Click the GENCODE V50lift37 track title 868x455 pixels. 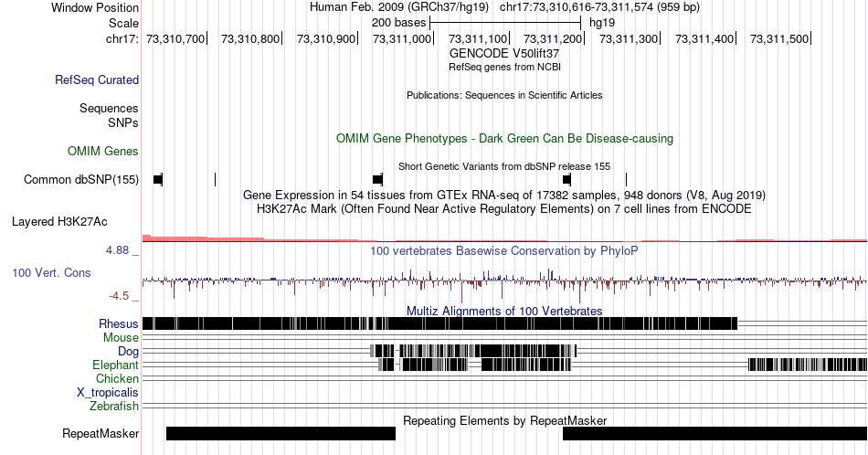click(504, 54)
